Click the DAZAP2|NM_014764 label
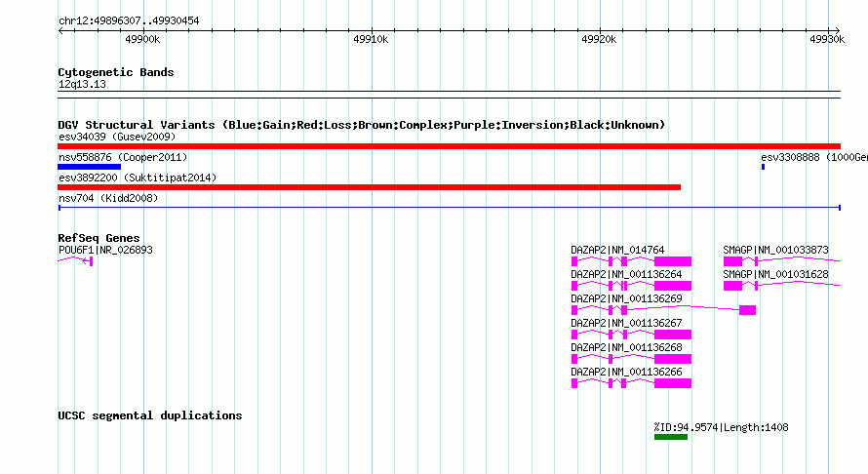 (x=617, y=250)
